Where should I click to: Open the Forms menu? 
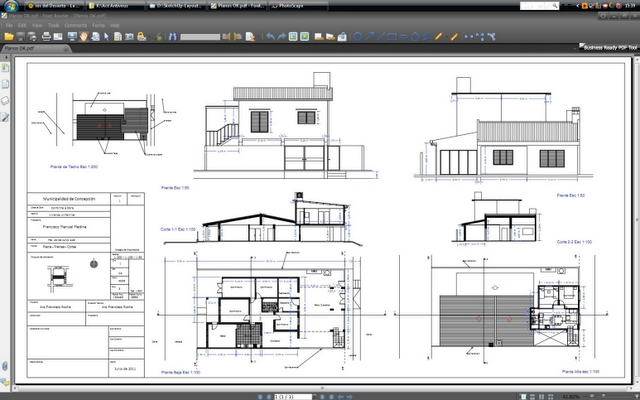(x=98, y=25)
